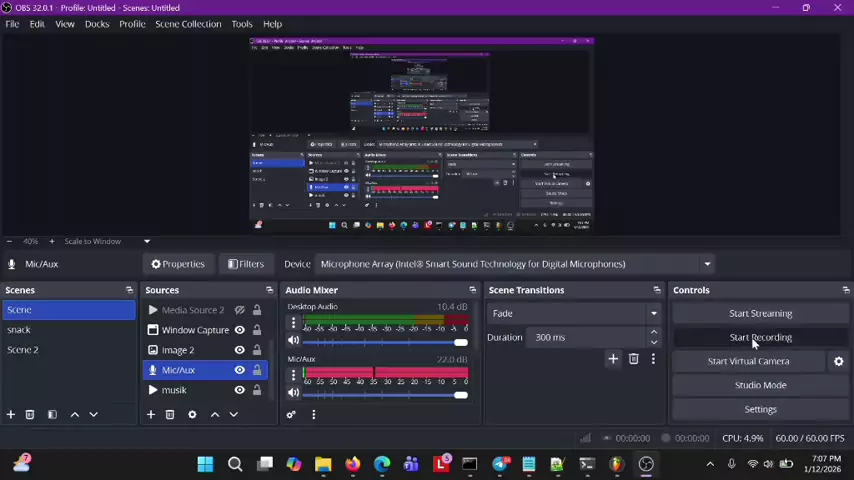Image resolution: width=854 pixels, height=480 pixels.
Task: Toggle lock on Image 2 source
Action: tap(257, 350)
